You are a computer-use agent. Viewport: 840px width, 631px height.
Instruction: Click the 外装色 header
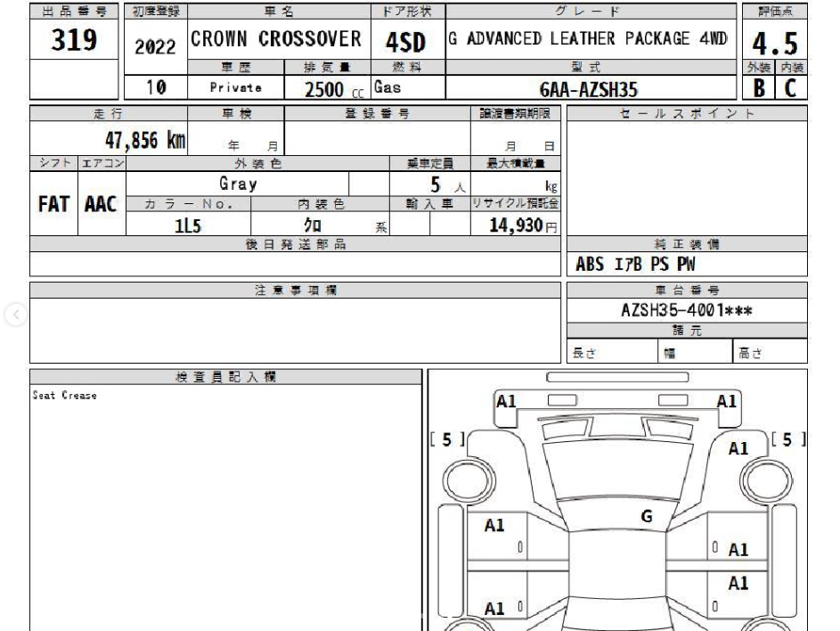[x=257, y=163]
